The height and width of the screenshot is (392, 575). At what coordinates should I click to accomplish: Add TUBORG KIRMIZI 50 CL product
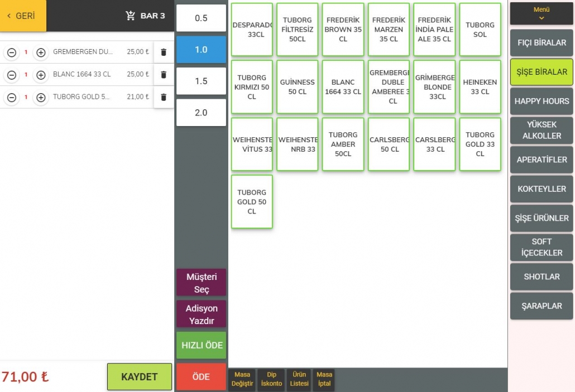coord(252,87)
